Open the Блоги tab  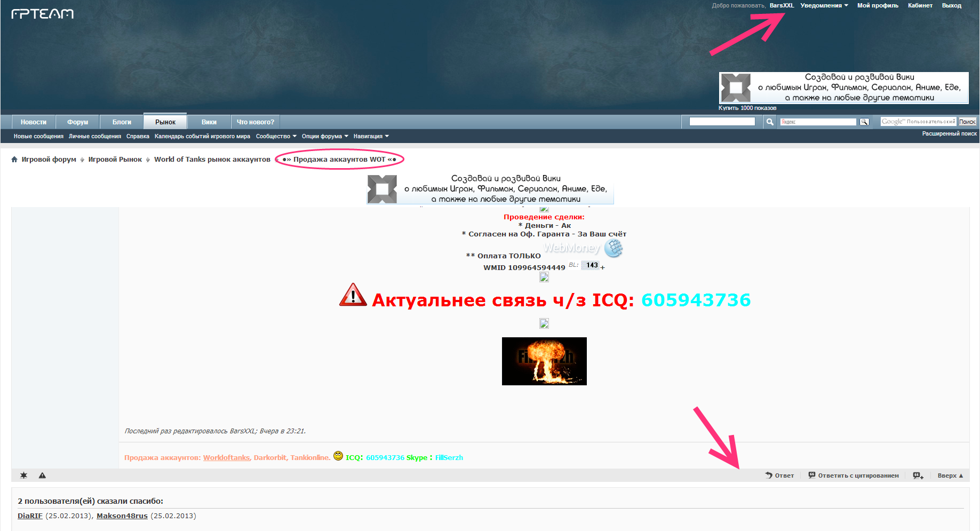pyautogui.click(x=122, y=122)
